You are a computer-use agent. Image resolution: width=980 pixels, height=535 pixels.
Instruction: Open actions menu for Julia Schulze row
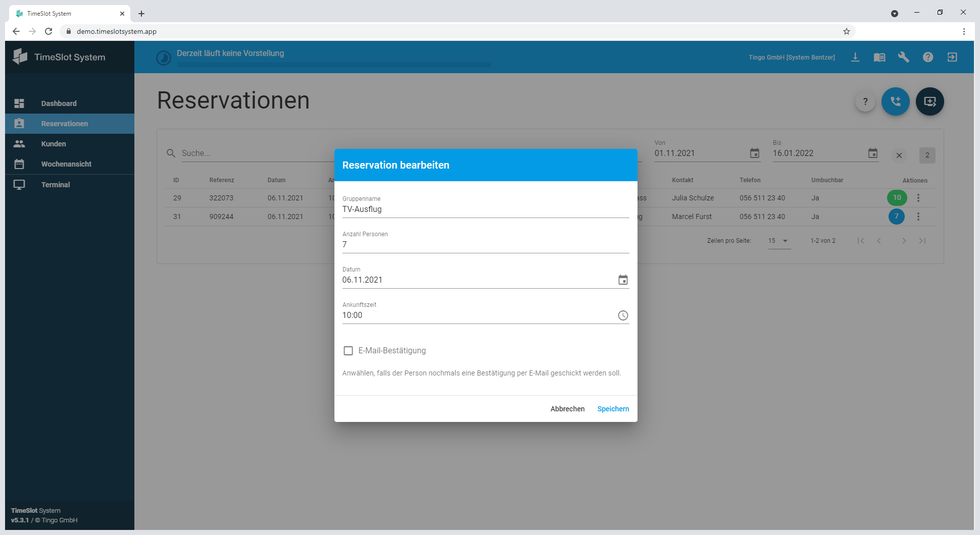click(918, 198)
